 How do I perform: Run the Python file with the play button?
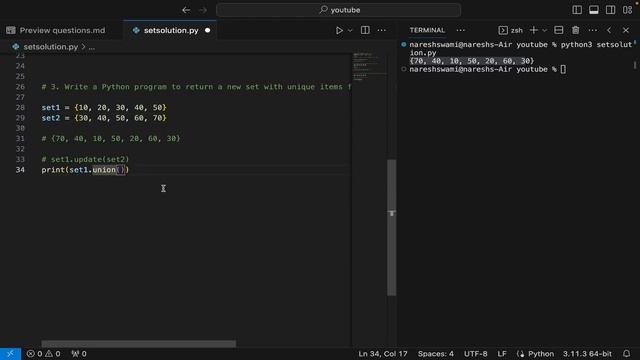click(339, 30)
